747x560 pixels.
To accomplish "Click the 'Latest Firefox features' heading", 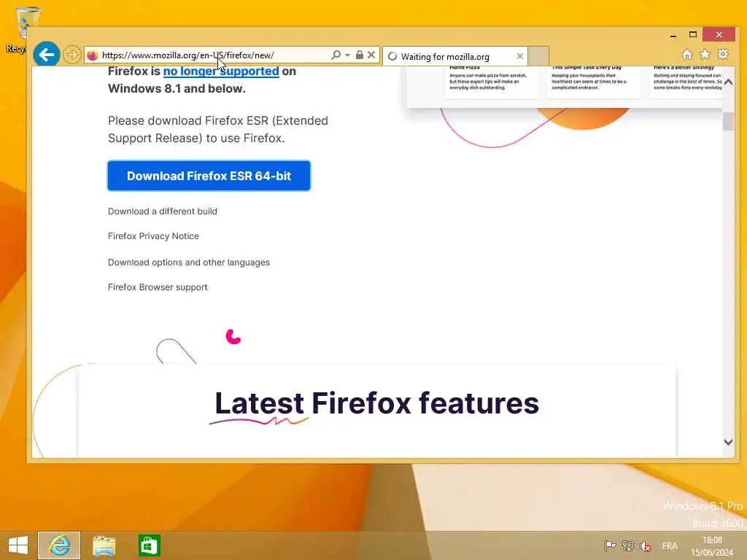I will click(377, 402).
